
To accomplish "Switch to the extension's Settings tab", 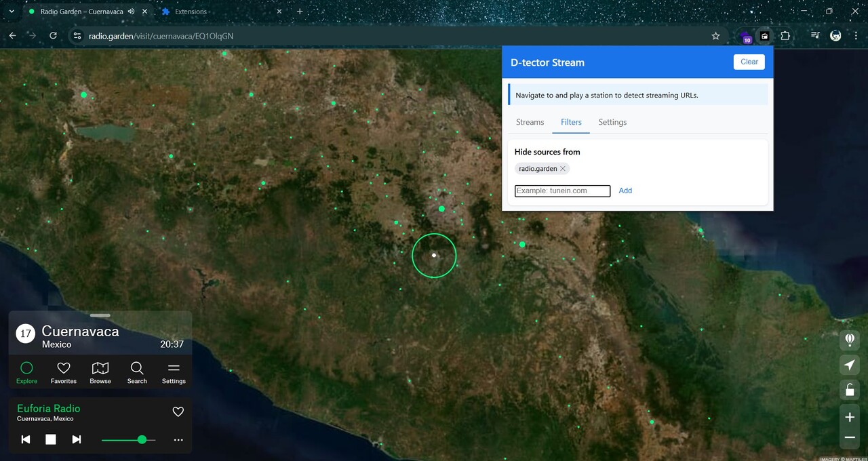I will click(x=612, y=122).
